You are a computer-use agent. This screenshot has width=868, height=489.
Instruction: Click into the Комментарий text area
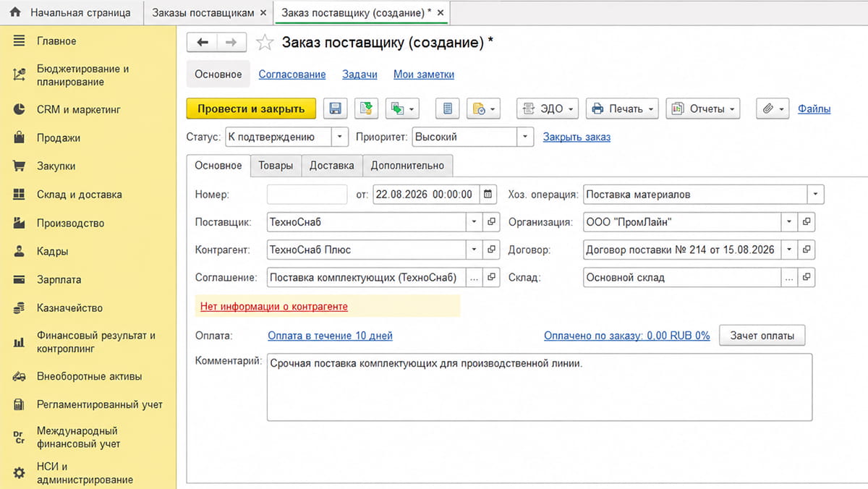pos(540,387)
